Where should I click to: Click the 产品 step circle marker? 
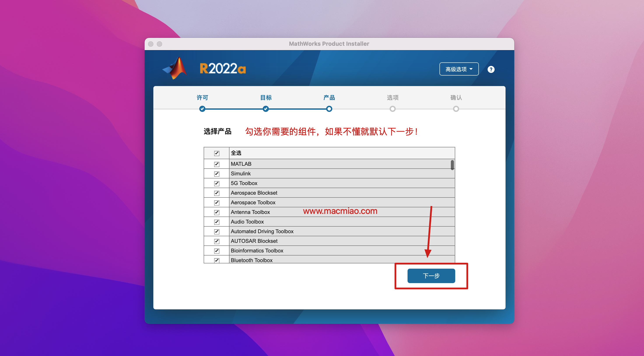click(329, 109)
